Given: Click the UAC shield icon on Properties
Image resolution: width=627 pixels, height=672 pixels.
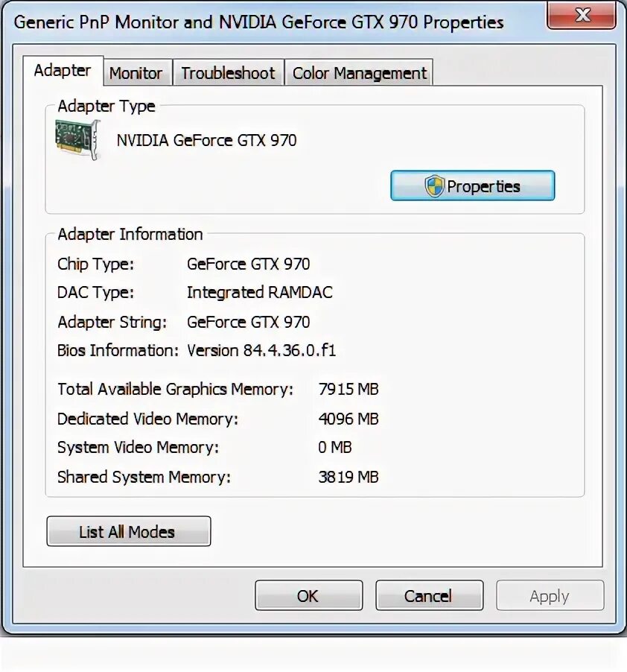Looking at the screenshot, I should click(x=434, y=186).
